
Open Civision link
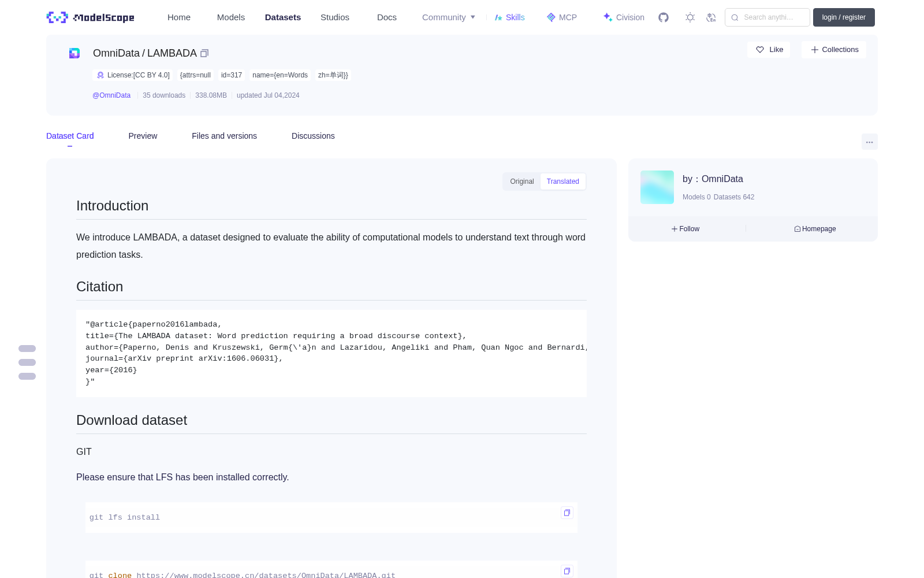[624, 17]
